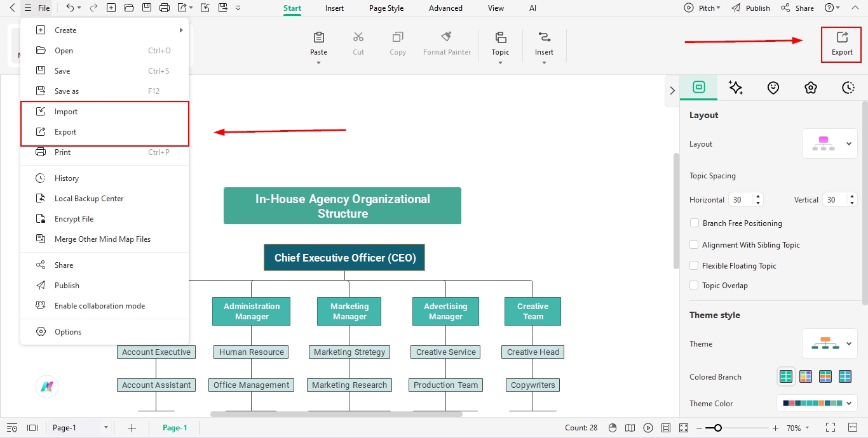The width and height of the screenshot is (868, 438).
Task: Select Import from the File menu
Action: (x=65, y=111)
